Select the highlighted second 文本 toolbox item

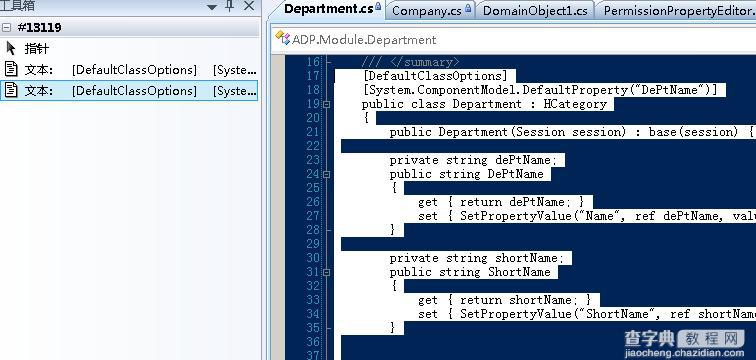click(x=129, y=91)
